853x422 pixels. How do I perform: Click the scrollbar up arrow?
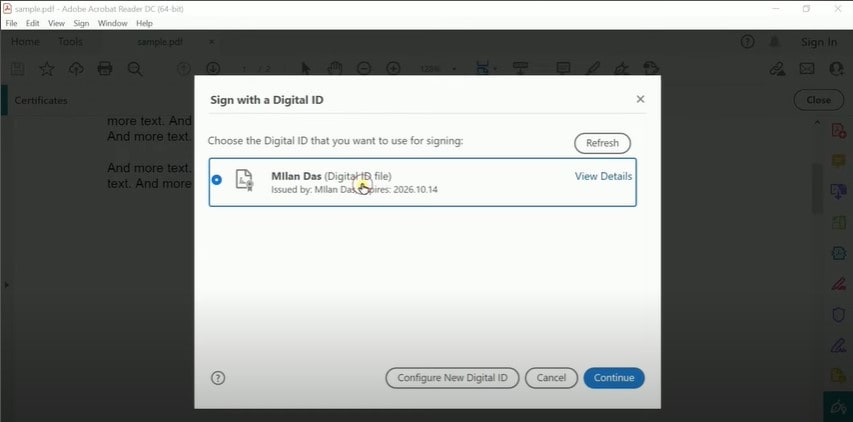pyautogui.click(x=817, y=123)
